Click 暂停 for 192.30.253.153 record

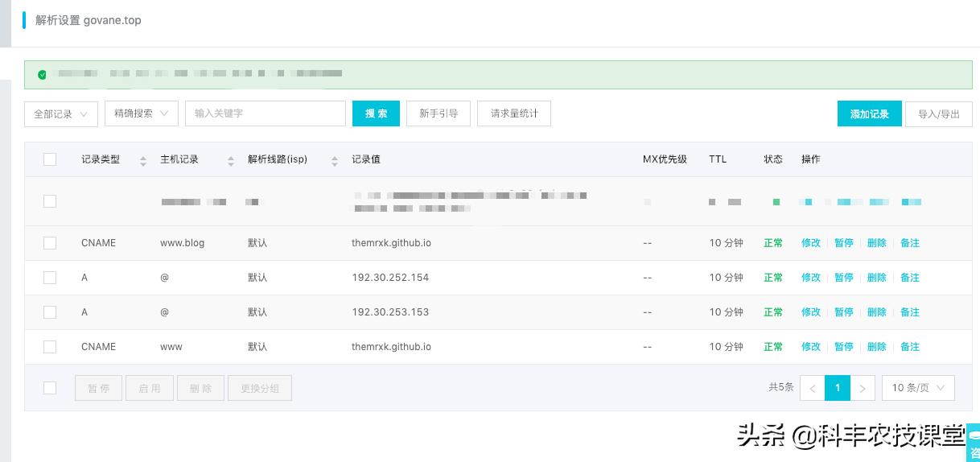click(844, 312)
